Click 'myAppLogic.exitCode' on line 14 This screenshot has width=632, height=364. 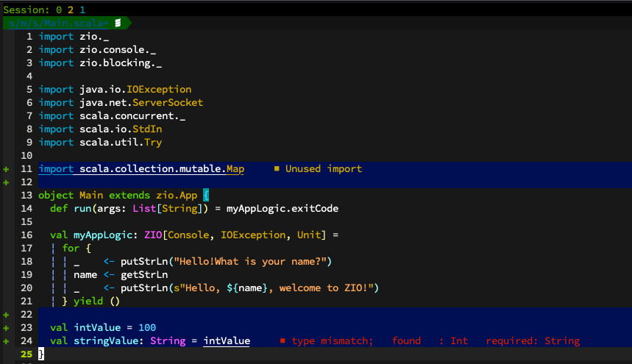[x=283, y=209]
